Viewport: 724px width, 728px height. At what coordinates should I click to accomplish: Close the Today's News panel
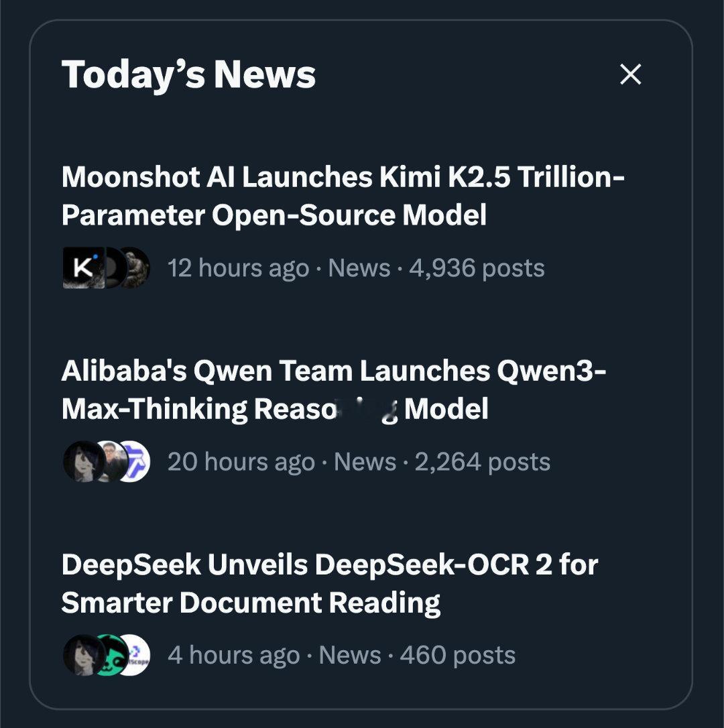tap(630, 74)
